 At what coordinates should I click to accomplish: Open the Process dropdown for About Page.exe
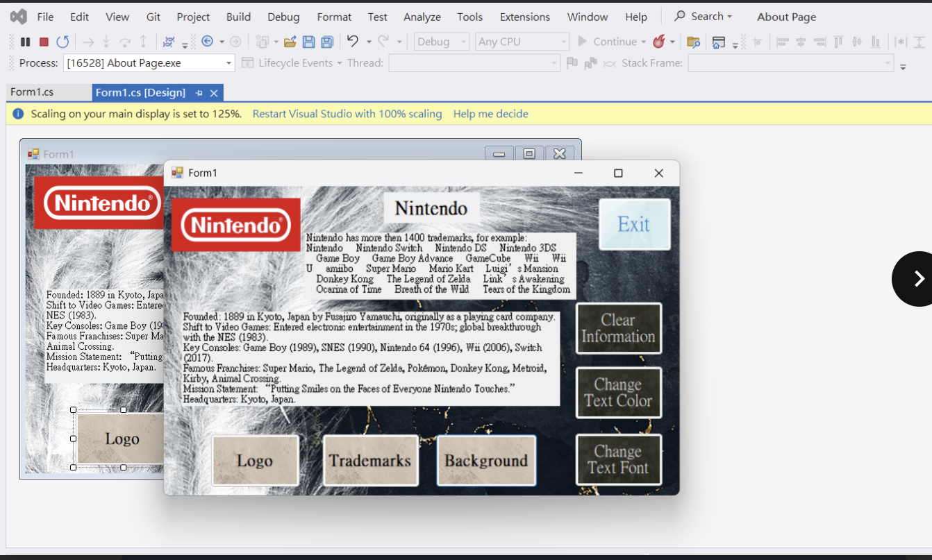pyautogui.click(x=228, y=64)
